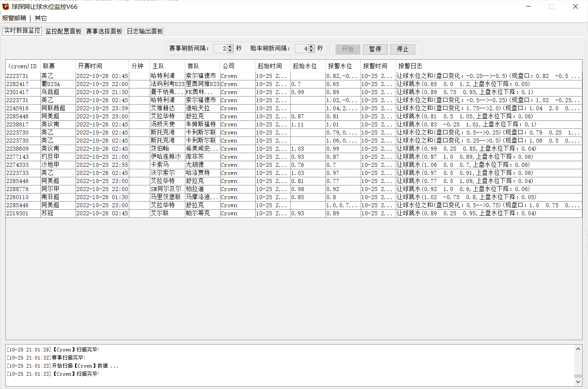Open the 其它 menu

coord(41,18)
